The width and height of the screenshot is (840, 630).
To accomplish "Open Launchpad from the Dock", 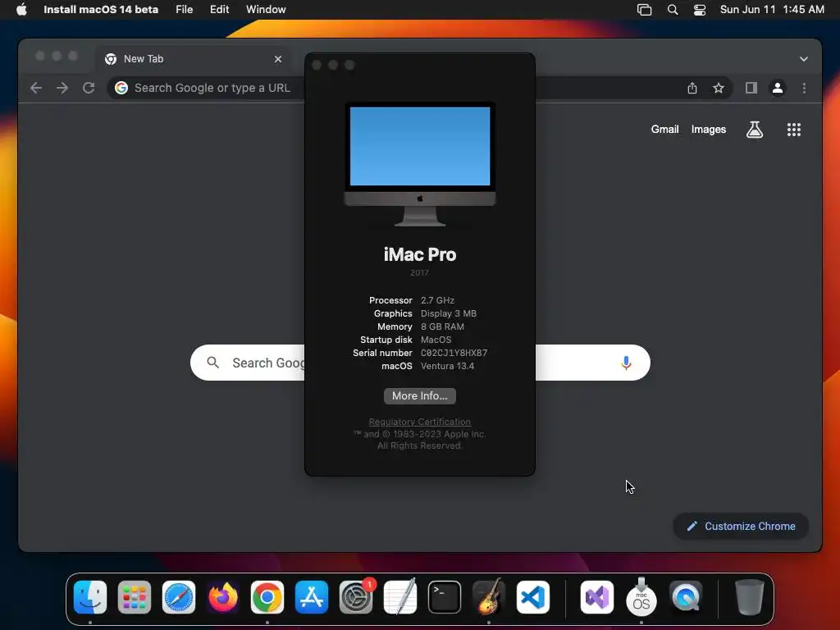I will tap(135, 597).
